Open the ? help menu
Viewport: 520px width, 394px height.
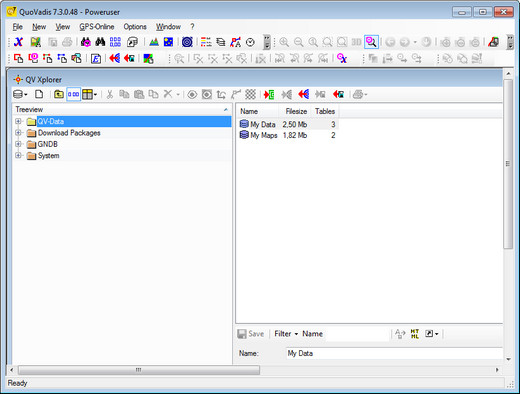pos(192,27)
